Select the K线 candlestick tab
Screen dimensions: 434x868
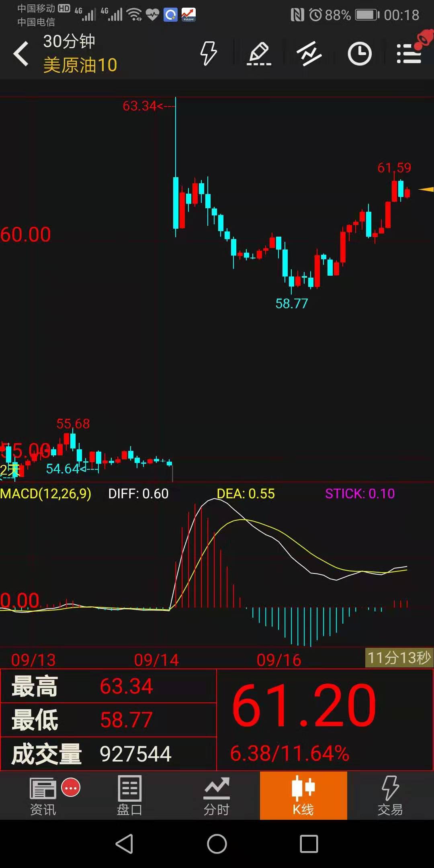click(303, 796)
